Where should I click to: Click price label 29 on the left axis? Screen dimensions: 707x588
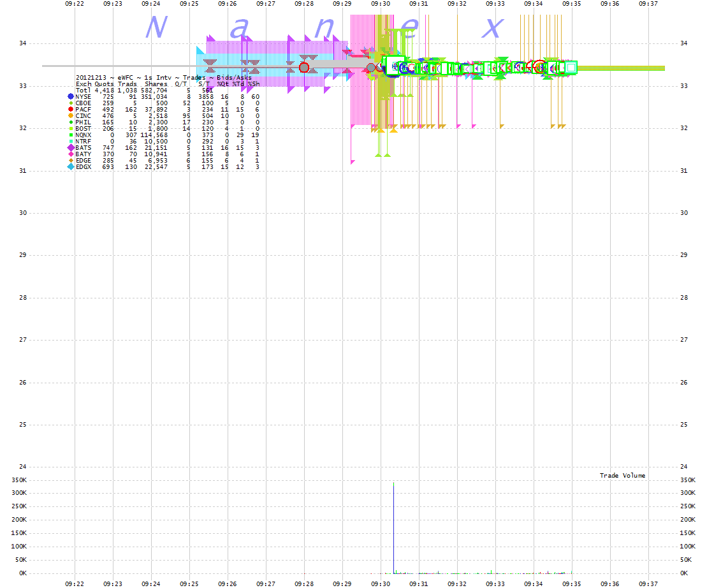(x=22, y=254)
